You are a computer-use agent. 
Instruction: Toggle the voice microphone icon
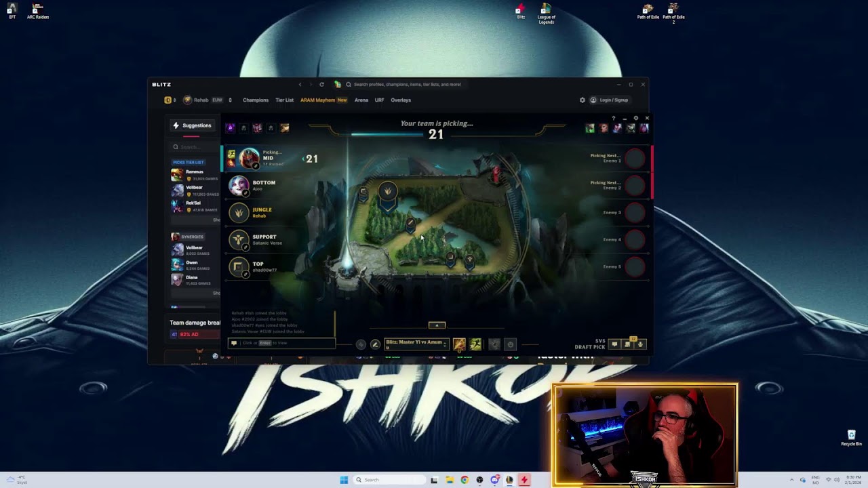(x=639, y=344)
